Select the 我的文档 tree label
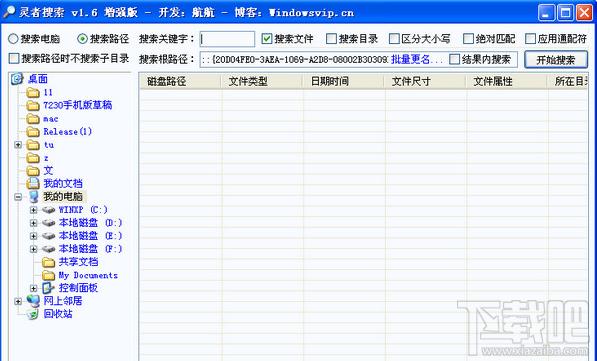This screenshot has height=361, width=597. [x=63, y=184]
